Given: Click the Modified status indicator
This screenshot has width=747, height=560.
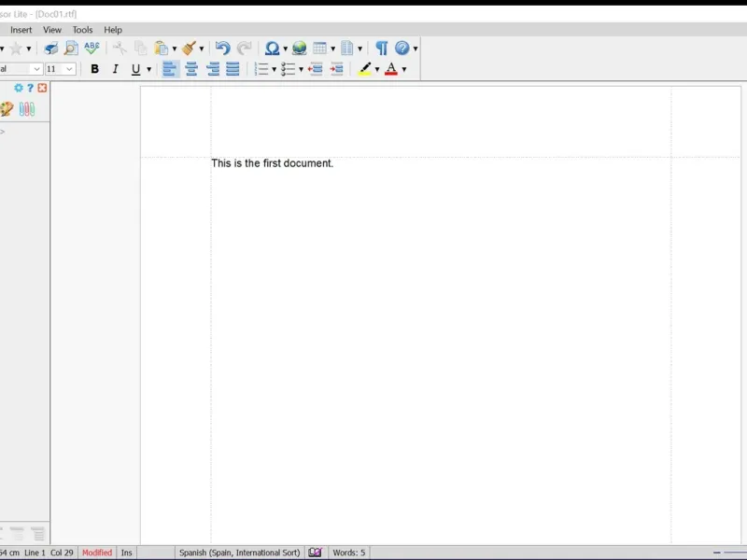Looking at the screenshot, I should tap(97, 553).
